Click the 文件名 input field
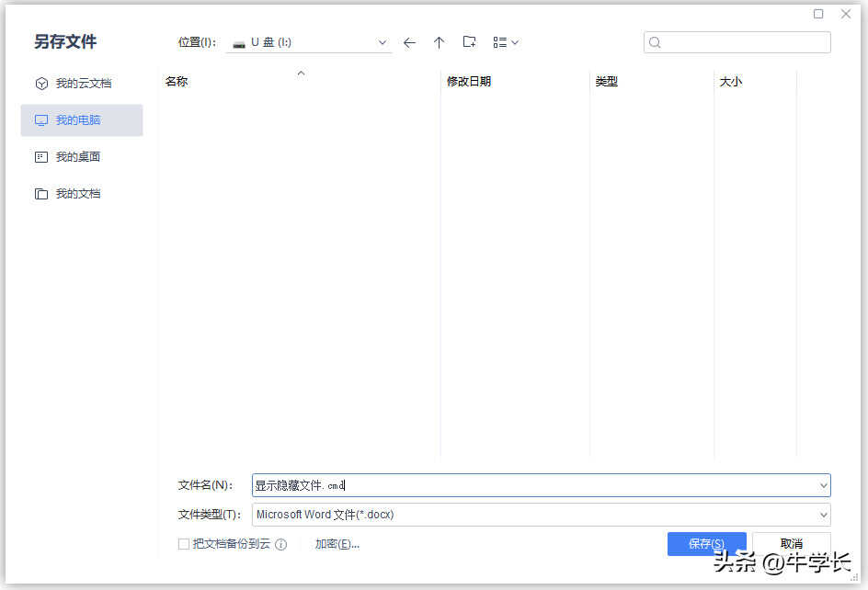The image size is (868, 590). [x=541, y=485]
